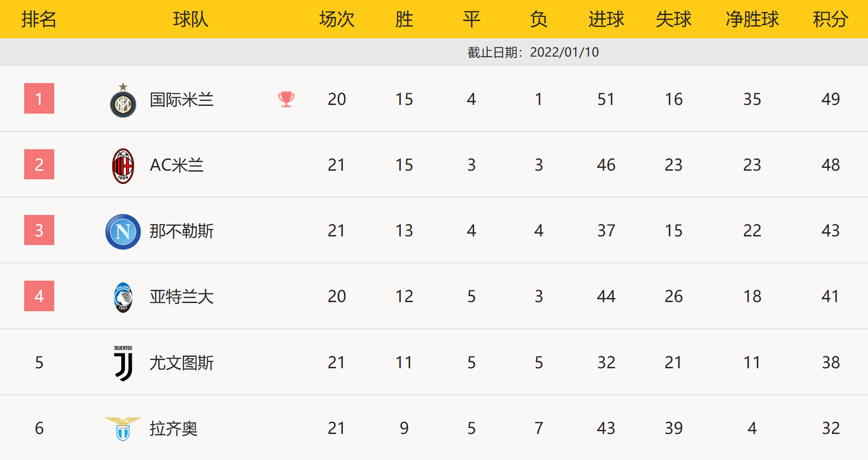
Task: Click the Inter Milan club crest
Action: point(123,102)
